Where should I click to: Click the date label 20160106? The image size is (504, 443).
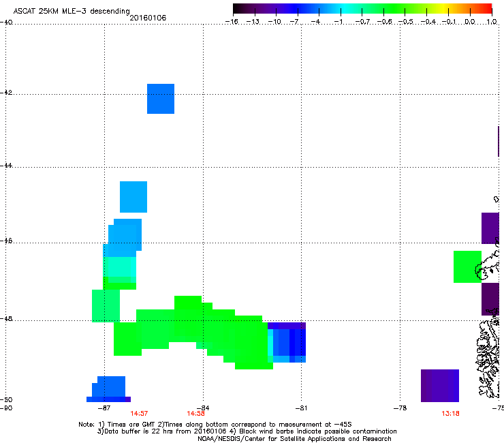[148, 18]
